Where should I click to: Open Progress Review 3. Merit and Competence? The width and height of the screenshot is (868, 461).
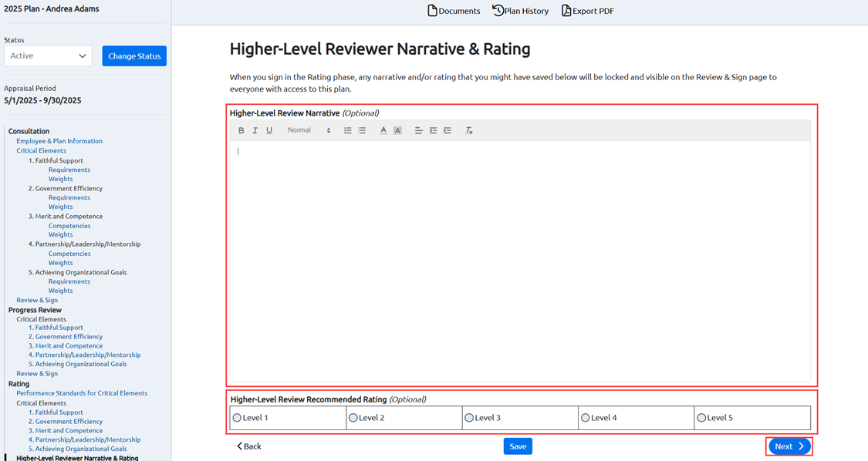click(x=66, y=346)
